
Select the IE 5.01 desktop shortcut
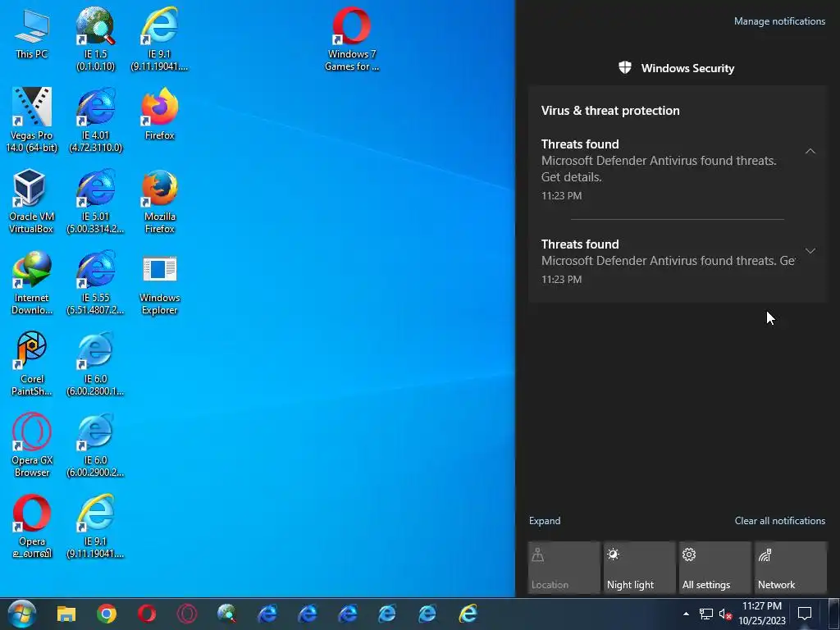click(x=95, y=202)
